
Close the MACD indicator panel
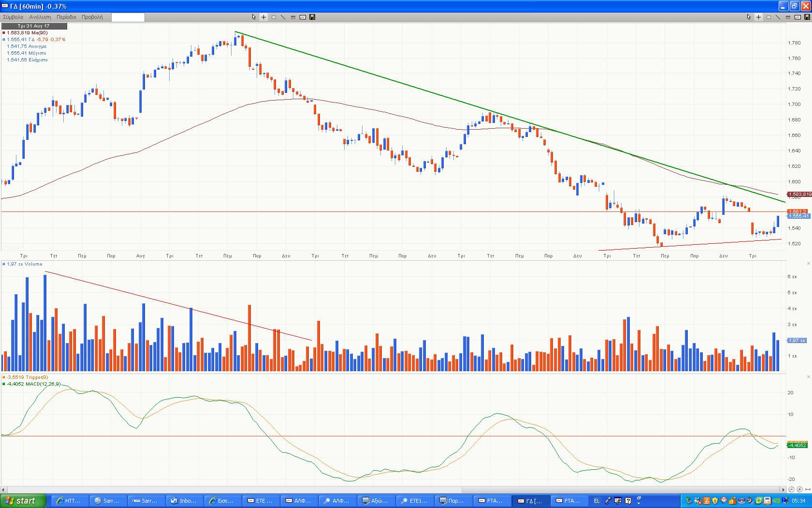pos(808,377)
